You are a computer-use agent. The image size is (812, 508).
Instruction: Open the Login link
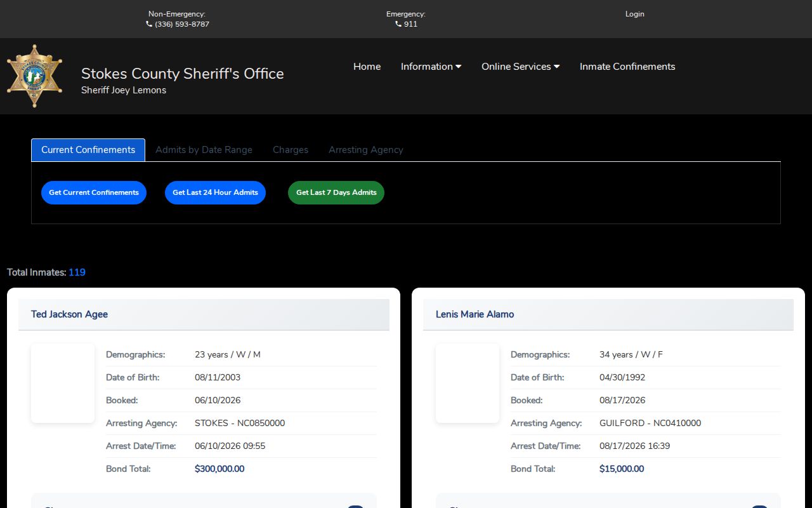634,14
